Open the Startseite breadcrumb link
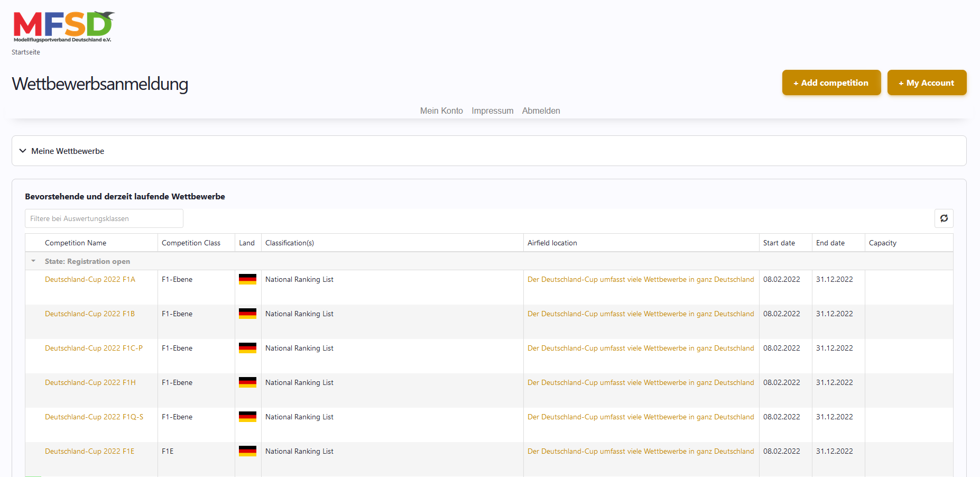Viewport: 980px width, 477px height. coord(26,52)
